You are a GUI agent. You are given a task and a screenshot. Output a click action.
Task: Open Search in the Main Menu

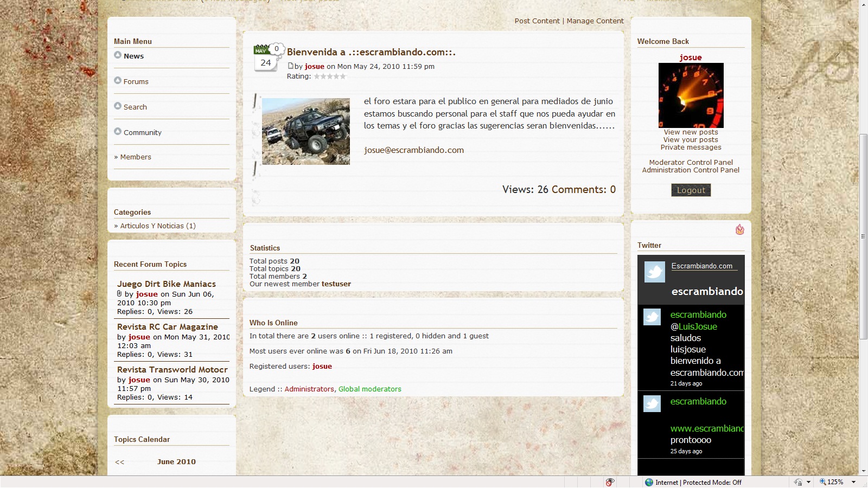(x=135, y=107)
